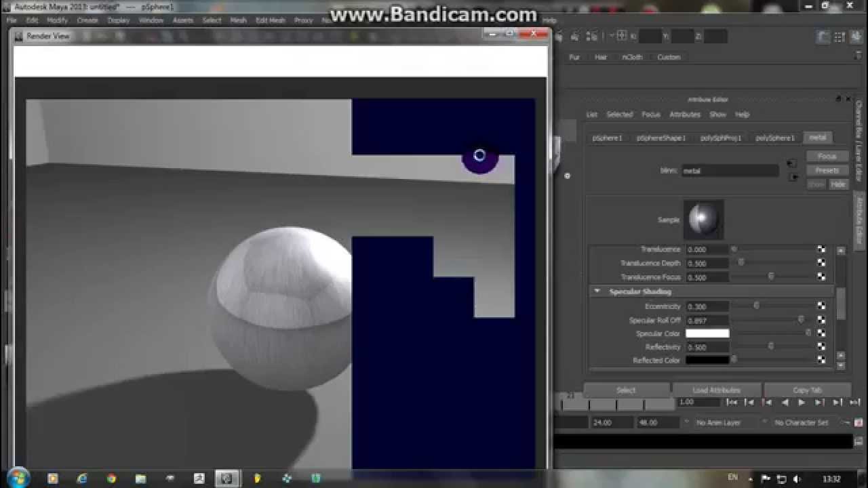The height and width of the screenshot is (488, 868).
Task: Open the script editor icon
Action: tap(858, 441)
